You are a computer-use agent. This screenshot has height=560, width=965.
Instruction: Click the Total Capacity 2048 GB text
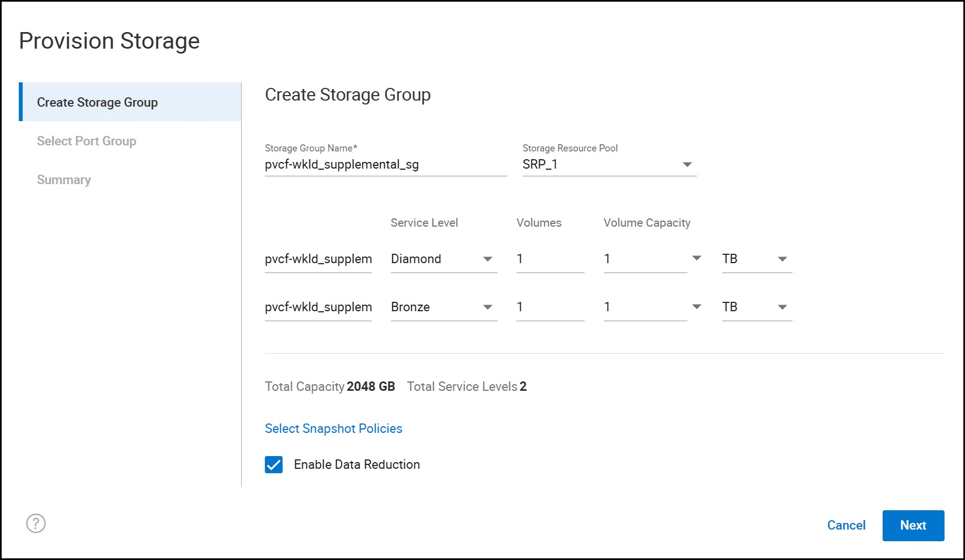click(x=330, y=386)
